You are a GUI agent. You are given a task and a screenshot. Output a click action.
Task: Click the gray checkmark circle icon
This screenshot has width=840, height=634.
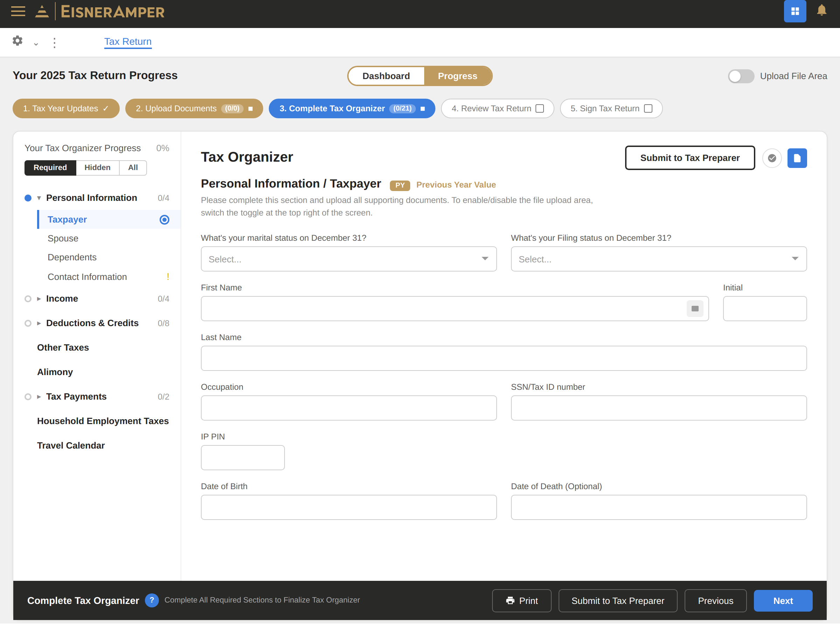pyautogui.click(x=772, y=158)
